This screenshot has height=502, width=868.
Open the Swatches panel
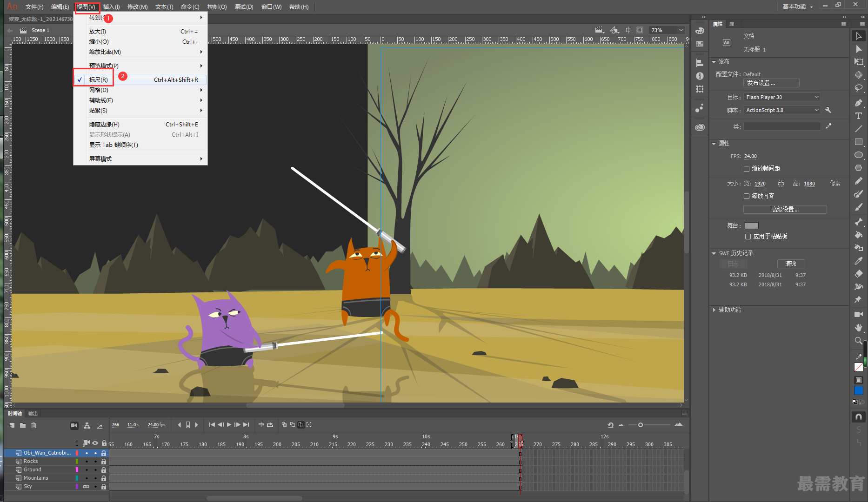(x=700, y=44)
